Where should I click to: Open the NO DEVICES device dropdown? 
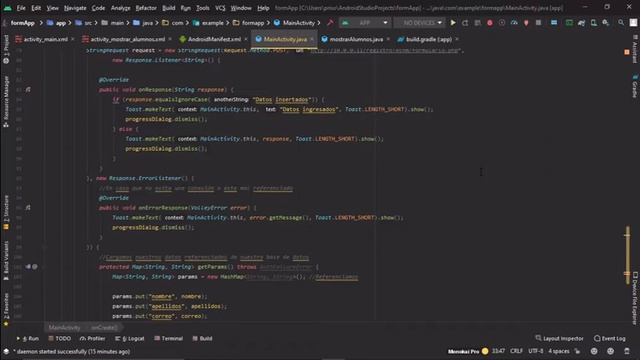(419, 23)
